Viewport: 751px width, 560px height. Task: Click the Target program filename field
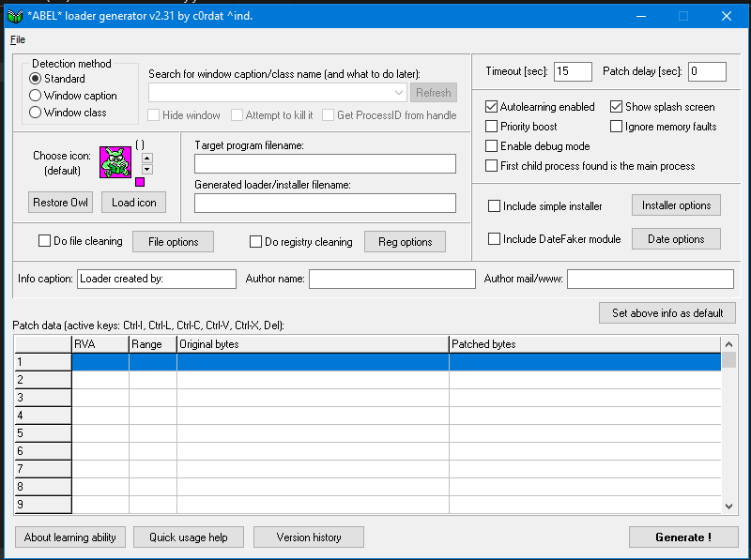pos(325,164)
